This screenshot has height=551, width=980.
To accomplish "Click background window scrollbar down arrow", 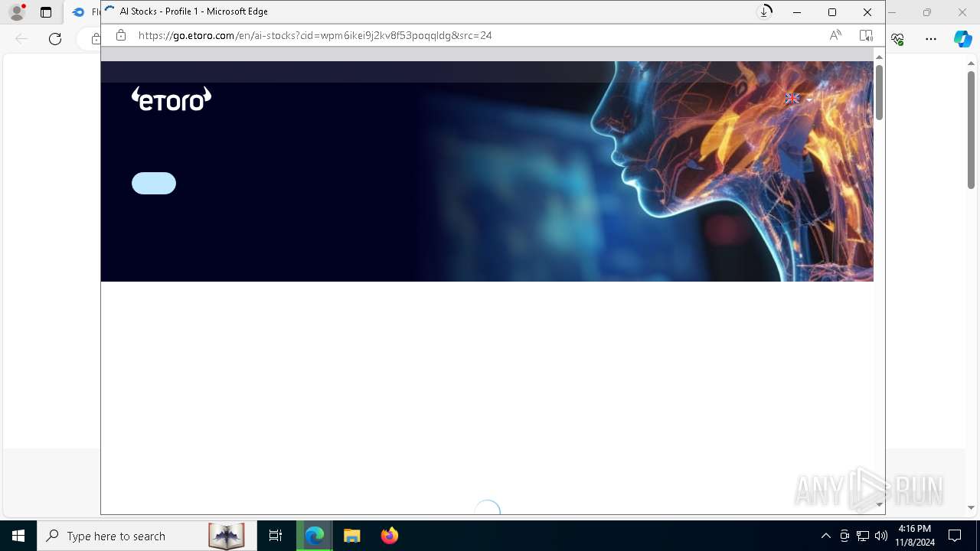I will coord(971,507).
